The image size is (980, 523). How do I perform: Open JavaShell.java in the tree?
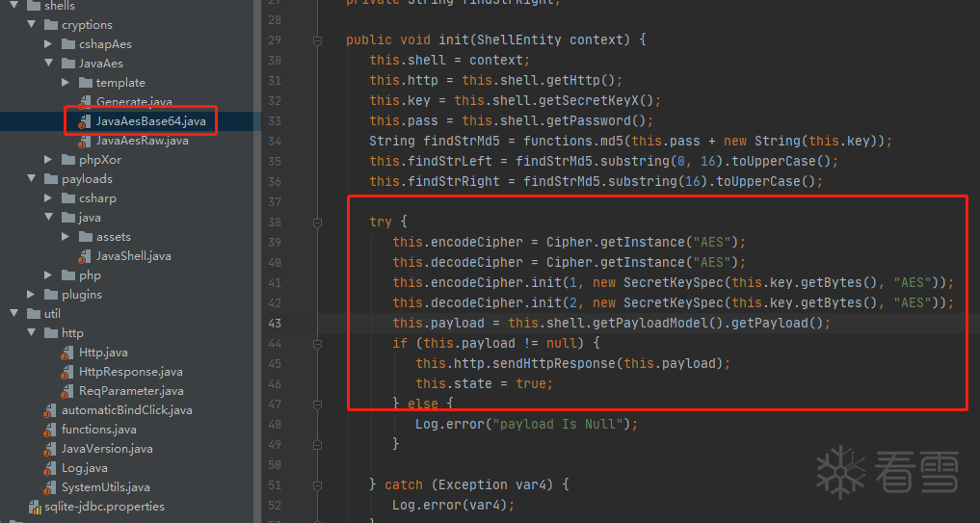[133, 256]
